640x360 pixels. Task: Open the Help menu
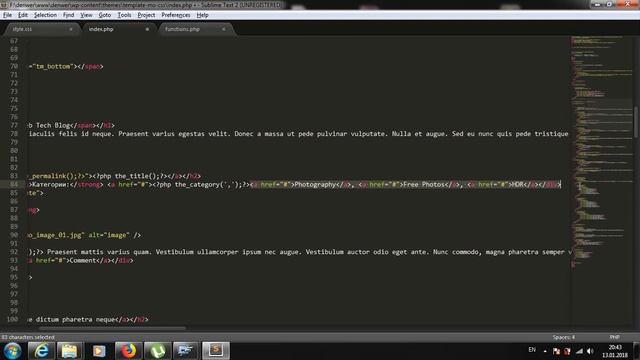(x=202, y=15)
